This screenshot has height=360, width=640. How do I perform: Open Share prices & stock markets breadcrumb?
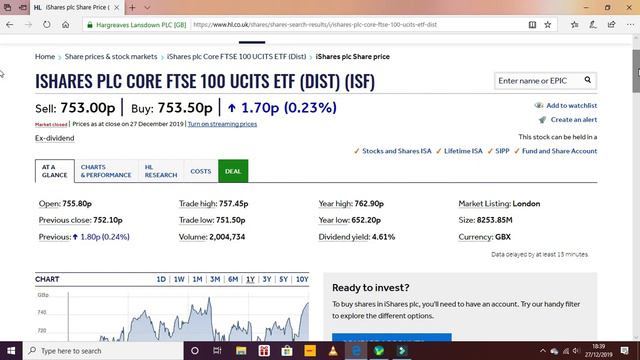111,57
